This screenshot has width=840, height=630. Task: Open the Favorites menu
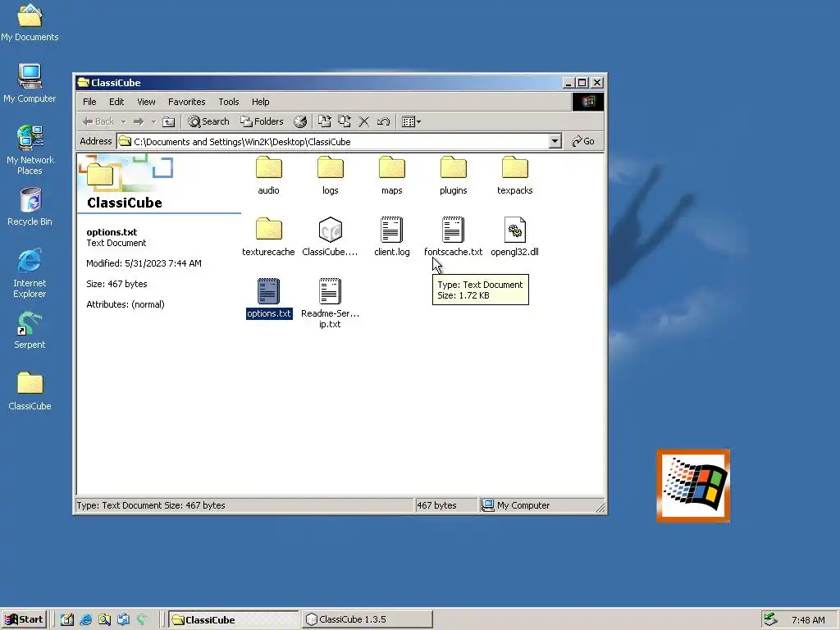[186, 102]
